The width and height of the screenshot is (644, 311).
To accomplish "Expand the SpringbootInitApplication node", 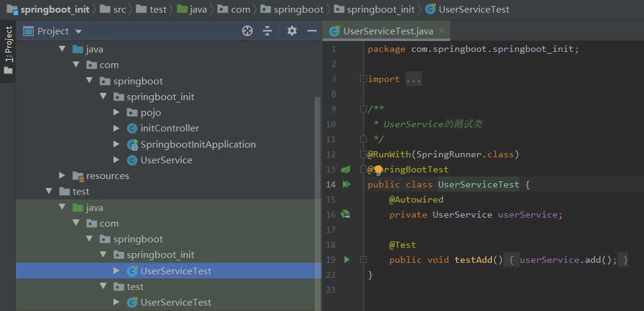I will tap(116, 144).
